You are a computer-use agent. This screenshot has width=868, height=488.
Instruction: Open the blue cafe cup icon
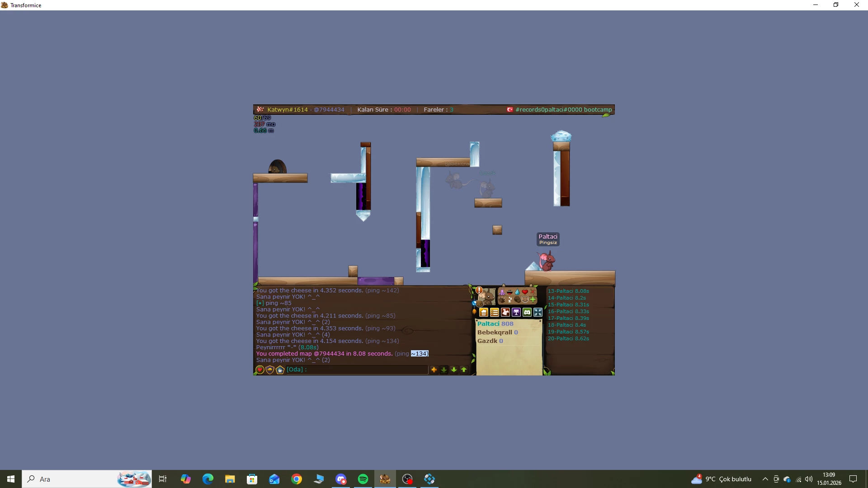[280, 370]
